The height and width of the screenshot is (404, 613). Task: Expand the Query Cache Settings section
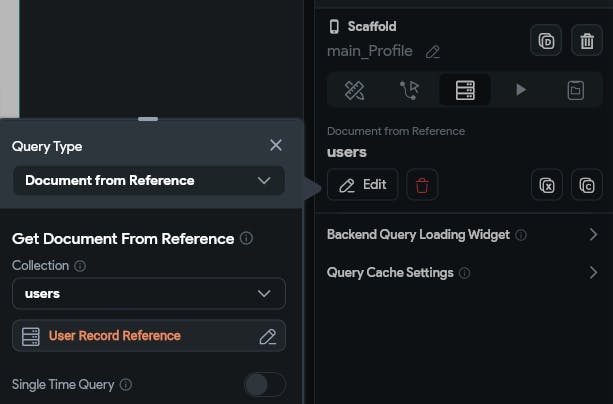click(x=592, y=272)
